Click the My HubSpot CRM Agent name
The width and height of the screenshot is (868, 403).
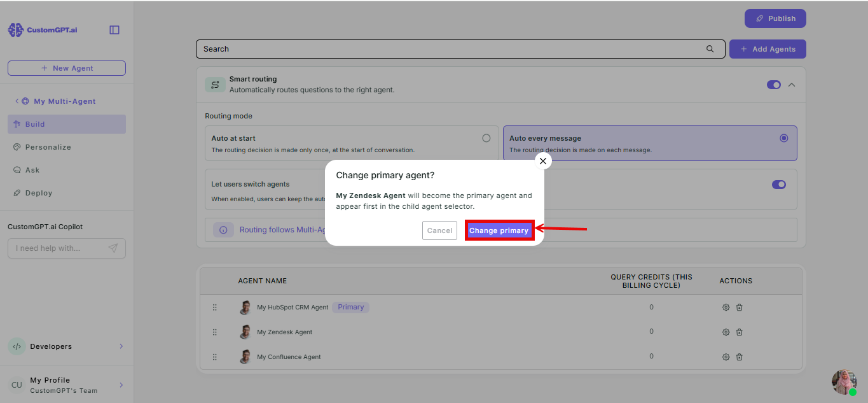(x=293, y=308)
